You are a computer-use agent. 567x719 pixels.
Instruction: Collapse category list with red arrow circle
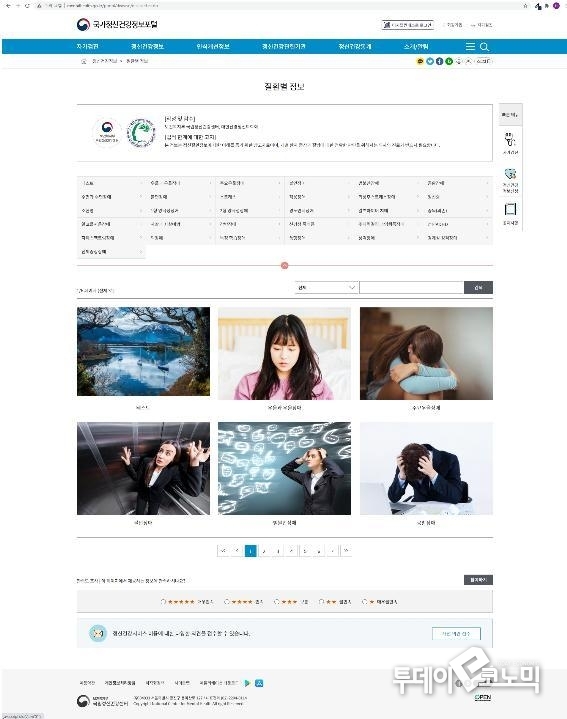[x=284, y=265]
